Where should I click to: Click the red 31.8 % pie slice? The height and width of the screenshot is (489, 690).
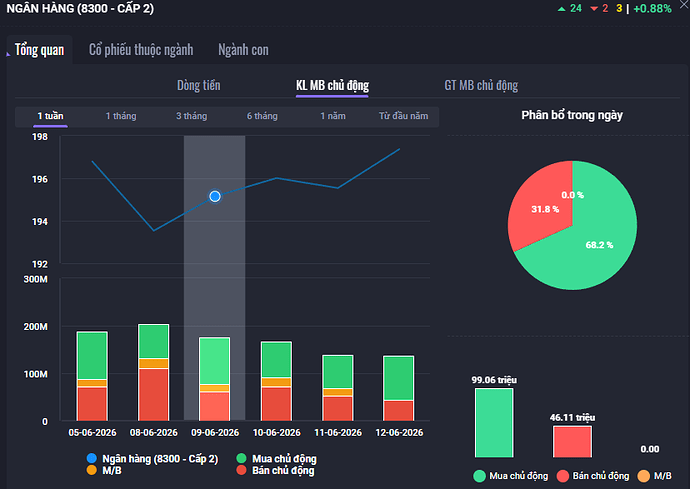tap(543, 207)
